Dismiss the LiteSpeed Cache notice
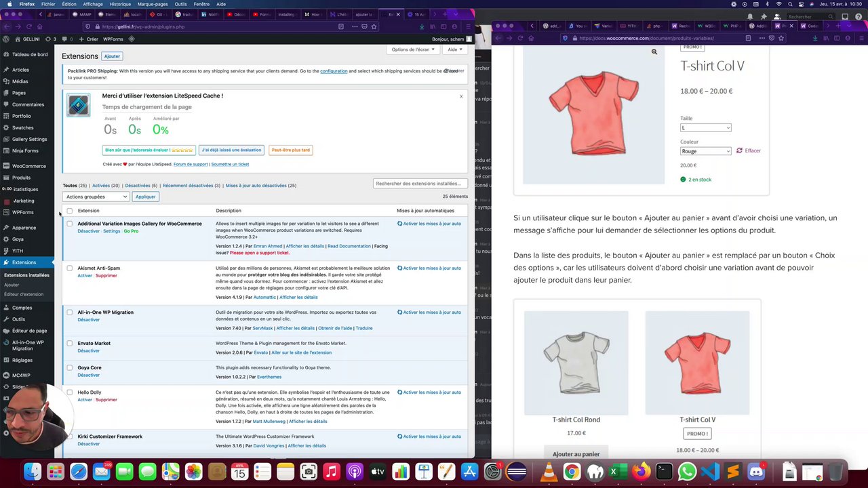 pos(461,96)
